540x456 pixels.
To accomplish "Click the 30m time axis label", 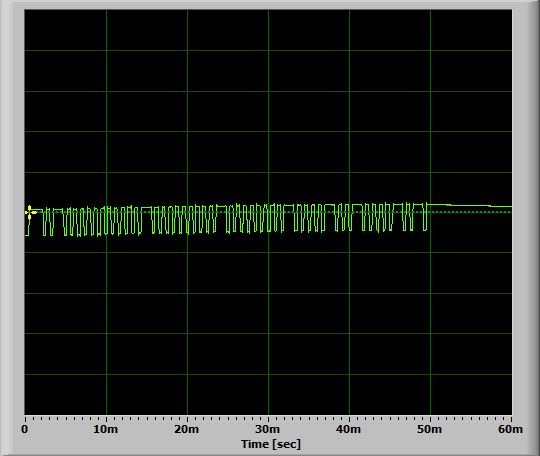I will (268, 429).
